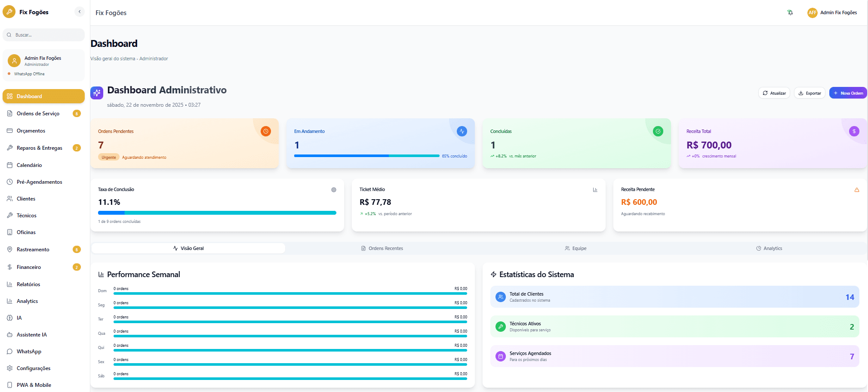Screen dimensions: 868x392
Task: Expand the Admin Fix Fogões profile menu
Action: (x=832, y=12)
